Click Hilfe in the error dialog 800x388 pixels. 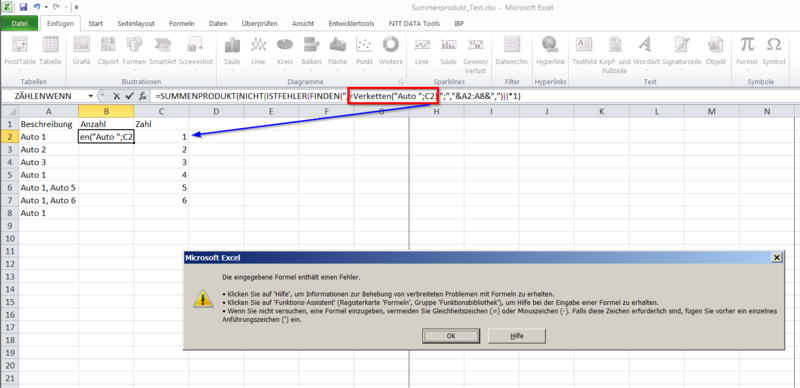517,336
